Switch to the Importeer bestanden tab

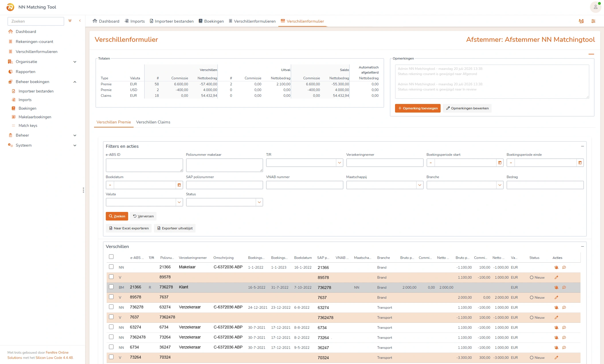(171, 21)
